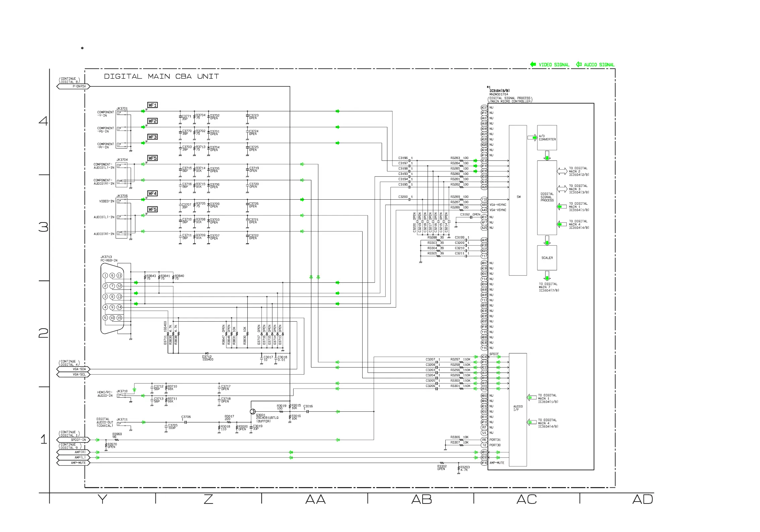Click the SCALER block
Screen dimensions: 760x532
pyautogui.click(x=547, y=258)
